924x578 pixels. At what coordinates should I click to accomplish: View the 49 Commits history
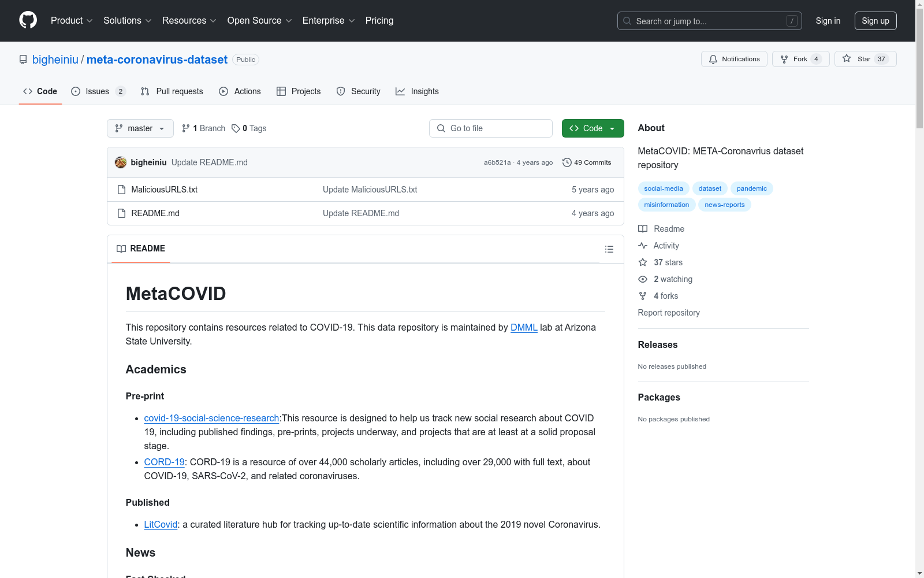coord(587,162)
